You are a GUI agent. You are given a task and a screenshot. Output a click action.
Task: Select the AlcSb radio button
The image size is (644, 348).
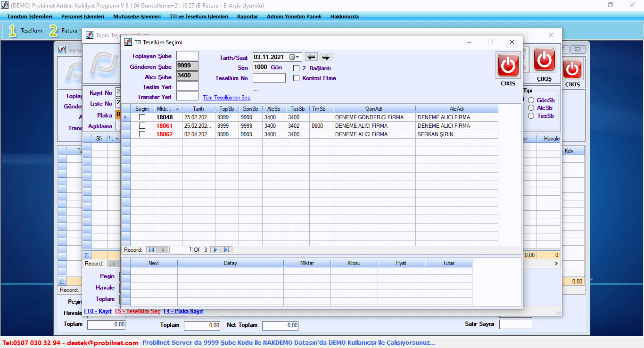pos(531,108)
